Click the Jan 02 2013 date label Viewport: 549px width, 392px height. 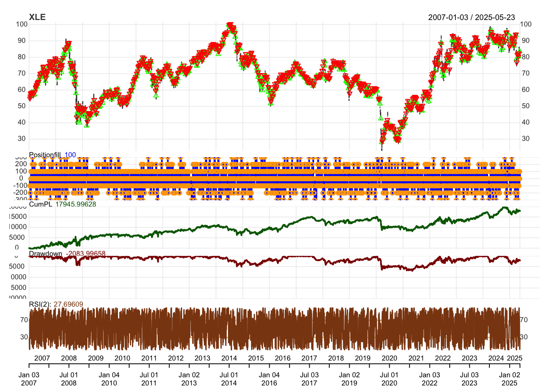[x=189, y=379]
